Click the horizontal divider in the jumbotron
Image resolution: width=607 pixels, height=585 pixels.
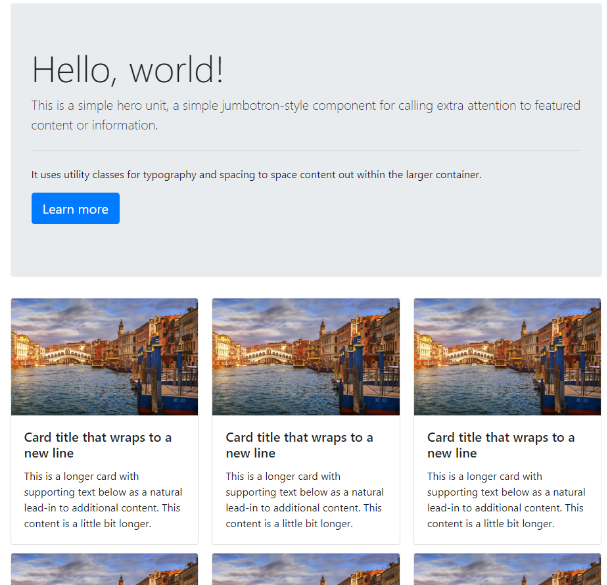306,150
